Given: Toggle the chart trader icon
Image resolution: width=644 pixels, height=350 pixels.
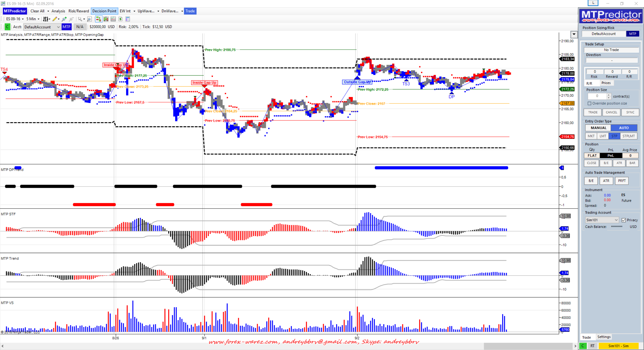Looking at the screenshot, I should pos(98,19).
